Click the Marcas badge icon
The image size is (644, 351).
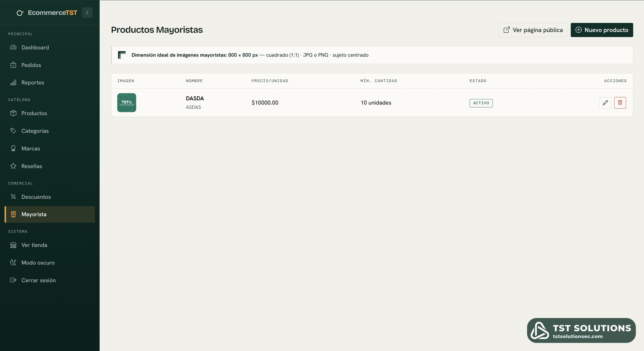tap(13, 148)
